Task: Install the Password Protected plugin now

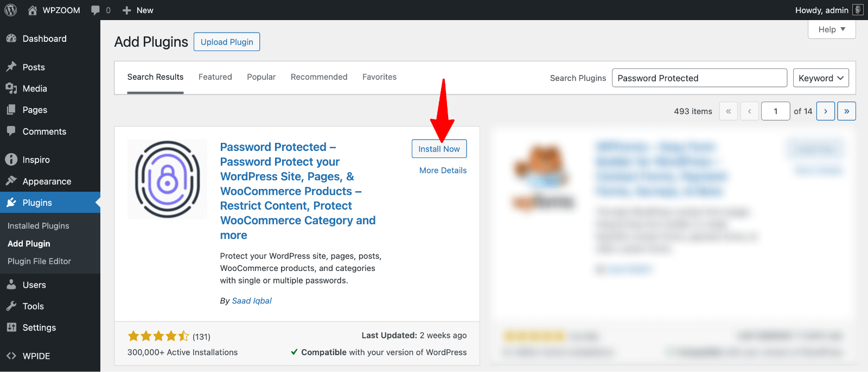Action: 439,149
